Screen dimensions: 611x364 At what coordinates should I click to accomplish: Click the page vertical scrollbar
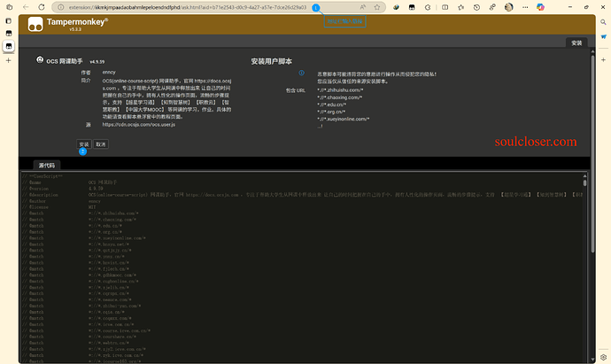point(592,154)
